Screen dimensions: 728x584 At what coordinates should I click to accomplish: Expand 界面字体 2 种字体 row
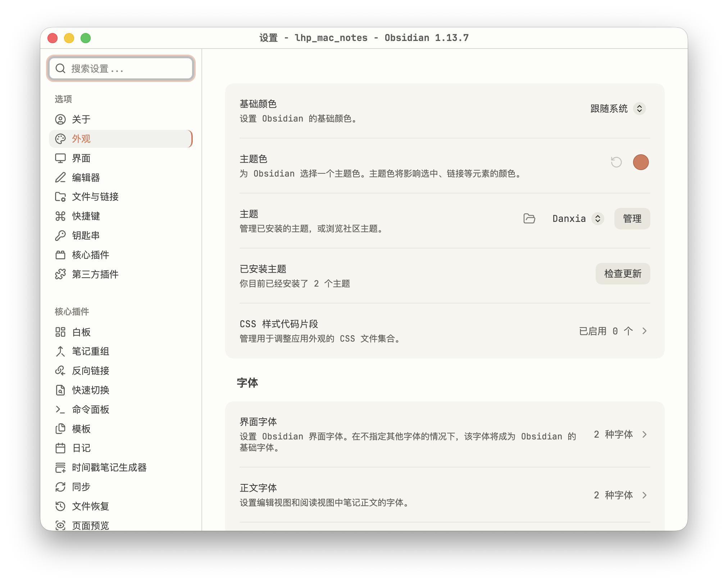tap(620, 434)
